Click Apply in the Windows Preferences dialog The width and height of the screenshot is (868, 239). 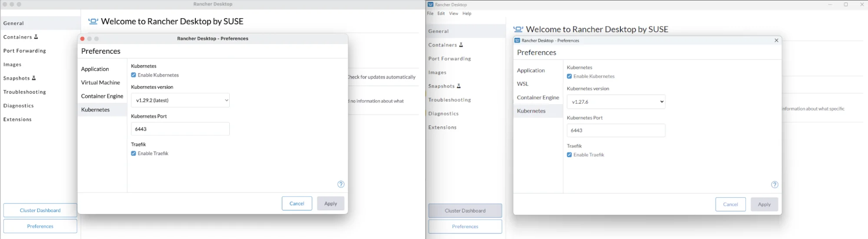(764, 204)
